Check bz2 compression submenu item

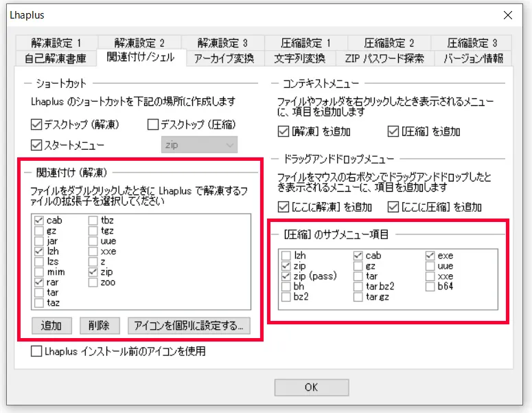[286, 297]
